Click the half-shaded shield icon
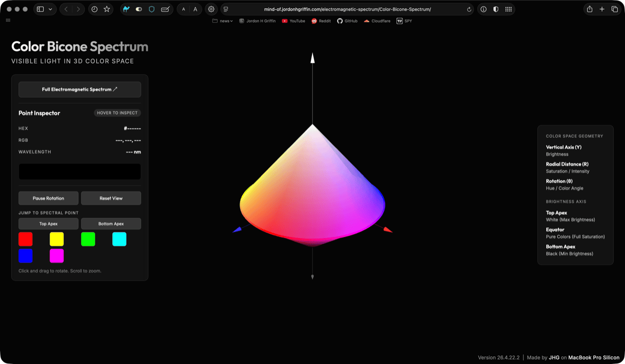625x364 pixels. [496, 9]
